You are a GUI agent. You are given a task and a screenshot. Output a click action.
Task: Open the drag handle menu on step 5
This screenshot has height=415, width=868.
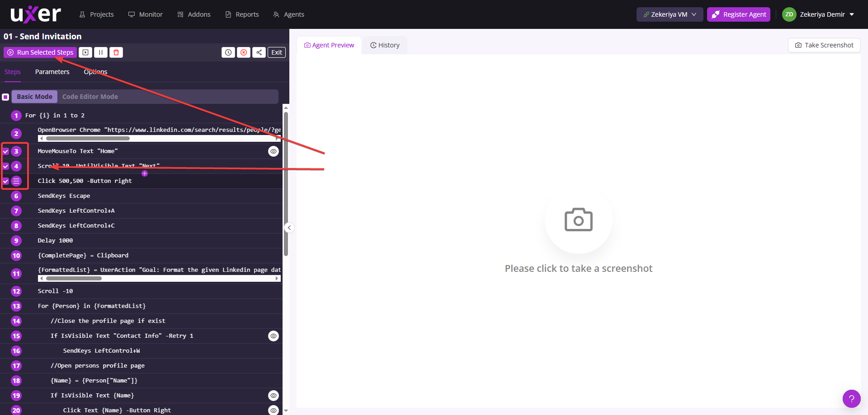pyautogui.click(x=16, y=181)
